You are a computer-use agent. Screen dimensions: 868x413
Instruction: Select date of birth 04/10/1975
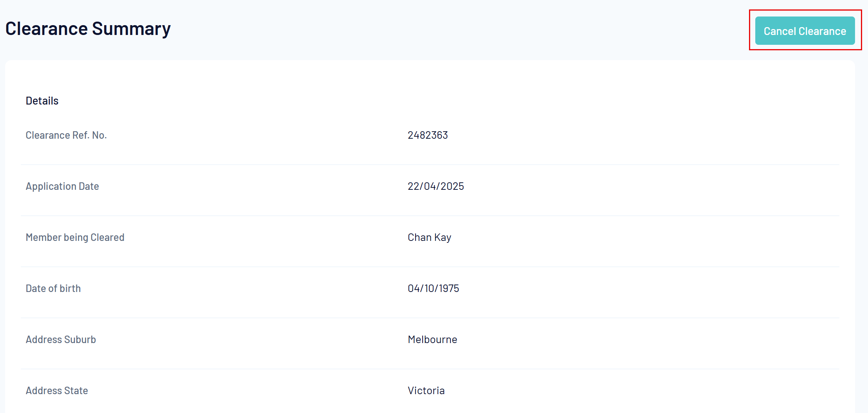(x=434, y=288)
